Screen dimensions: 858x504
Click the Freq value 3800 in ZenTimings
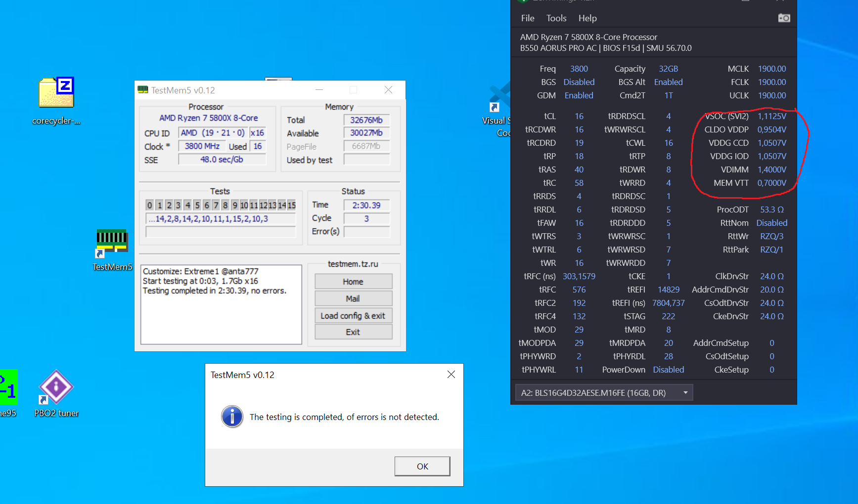pos(579,69)
